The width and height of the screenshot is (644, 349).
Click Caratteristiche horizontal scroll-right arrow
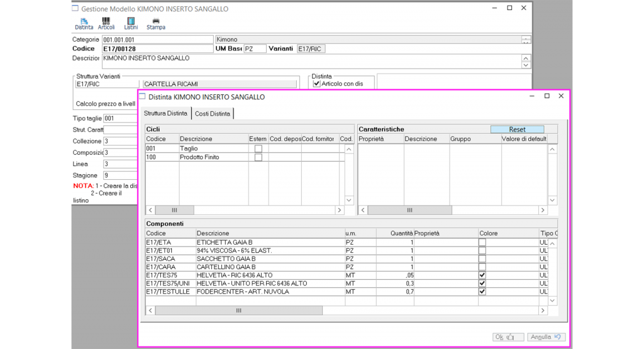[x=543, y=210]
